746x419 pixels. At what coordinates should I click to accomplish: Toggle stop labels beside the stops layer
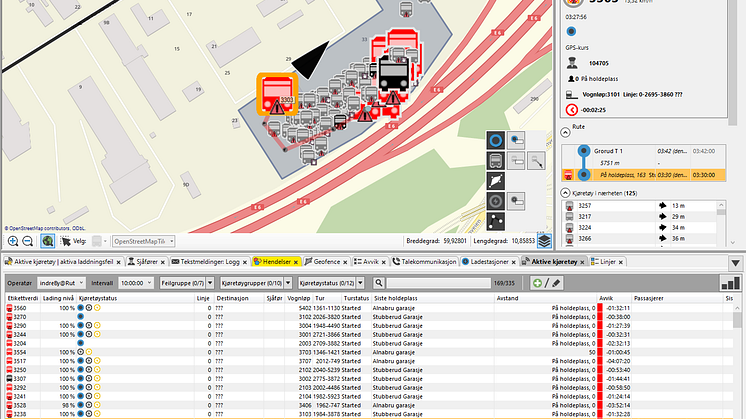[516, 140]
